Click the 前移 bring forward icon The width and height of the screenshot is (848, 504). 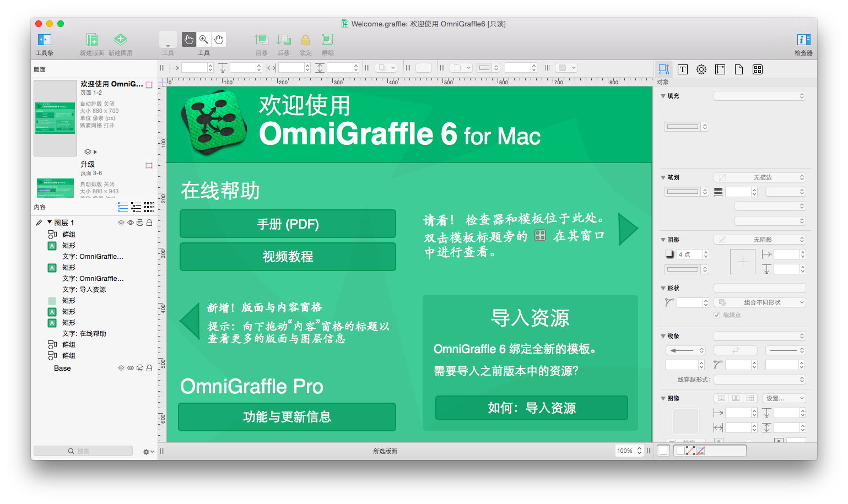(261, 40)
